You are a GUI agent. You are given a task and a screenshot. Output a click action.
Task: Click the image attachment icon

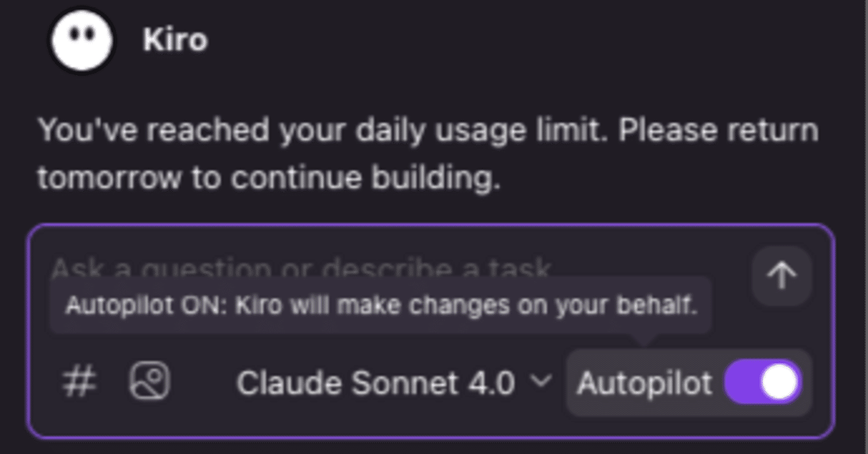point(149,381)
